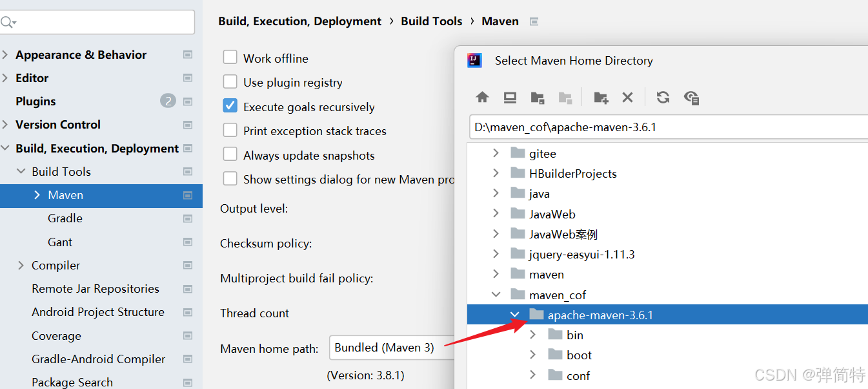The height and width of the screenshot is (389, 868).
Task: Expand the Compiler node
Action: (21, 266)
